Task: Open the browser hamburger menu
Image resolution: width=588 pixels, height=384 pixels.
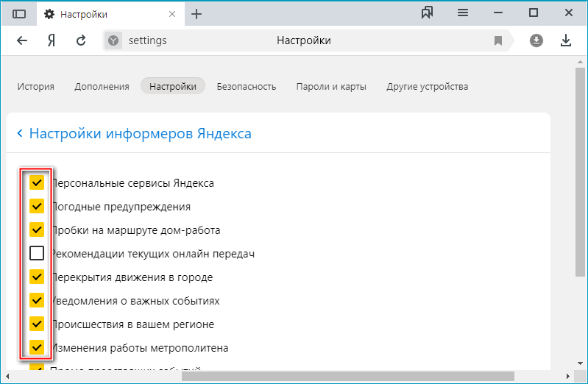Action: (463, 13)
